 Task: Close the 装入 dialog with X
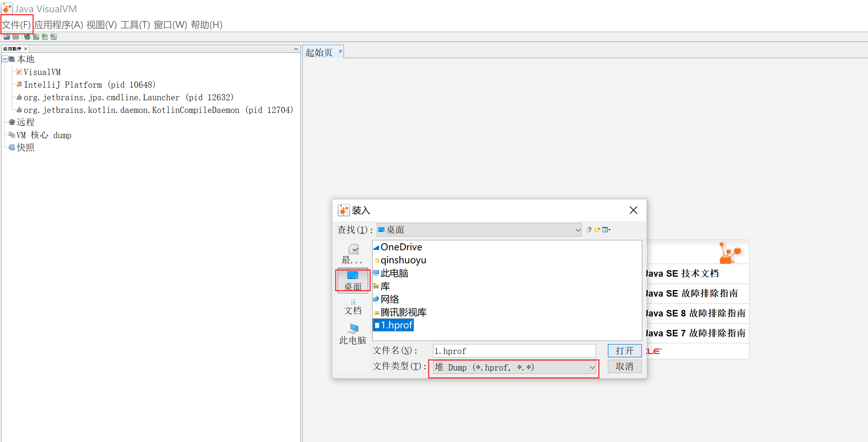pos(633,210)
